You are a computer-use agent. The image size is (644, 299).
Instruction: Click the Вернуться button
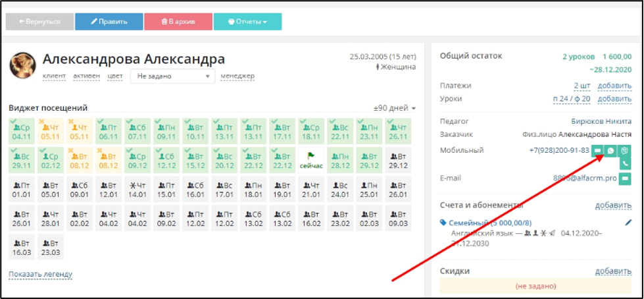tap(40, 22)
